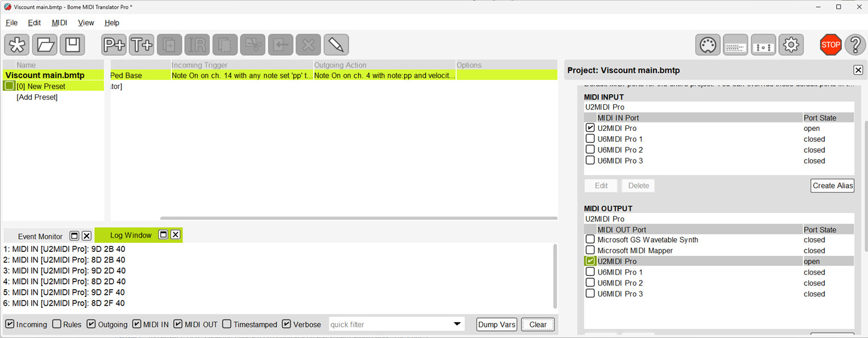Click the New Project asterisk icon
Screen dimensions: 868x338
pos(17,45)
